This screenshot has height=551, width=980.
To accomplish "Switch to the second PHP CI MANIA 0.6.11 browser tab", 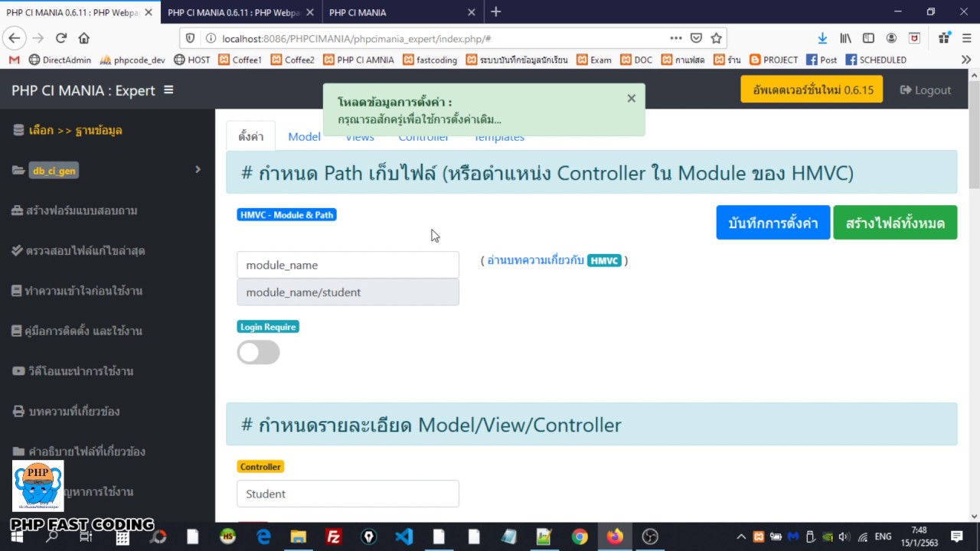I will click(x=233, y=12).
